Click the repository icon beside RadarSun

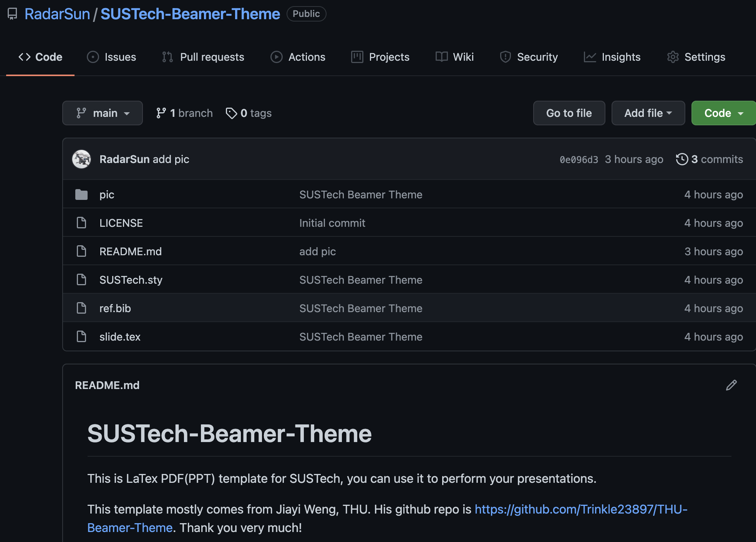(x=12, y=14)
